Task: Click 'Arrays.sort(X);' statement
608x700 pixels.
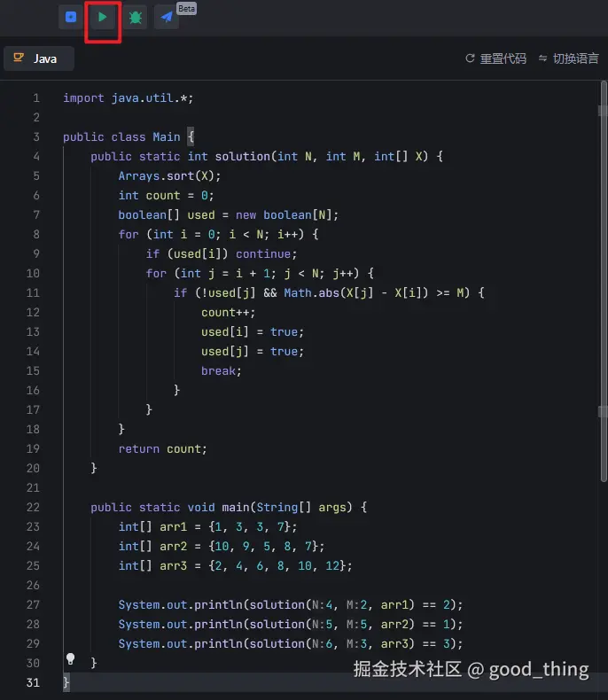Action: tap(169, 176)
